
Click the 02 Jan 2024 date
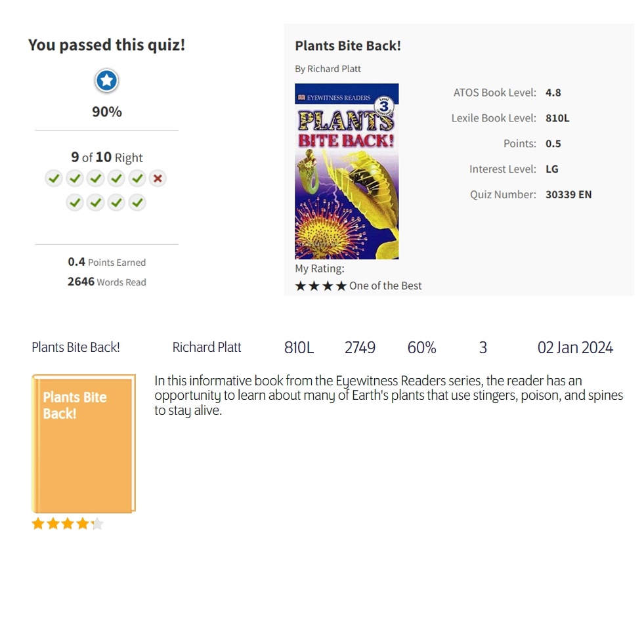point(575,348)
